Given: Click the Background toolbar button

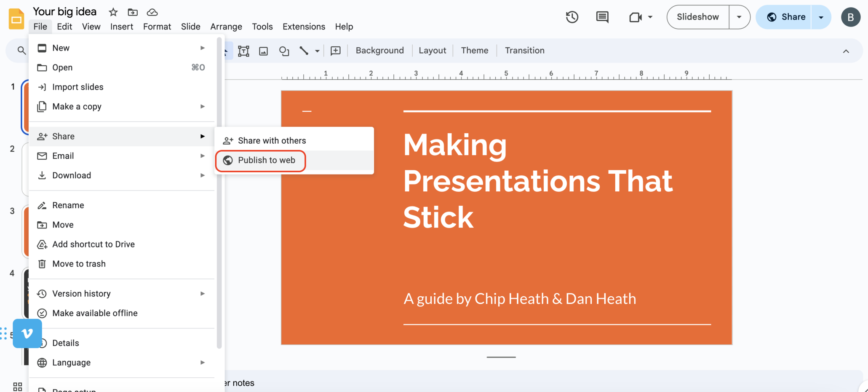Looking at the screenshot, I should 379,51.
